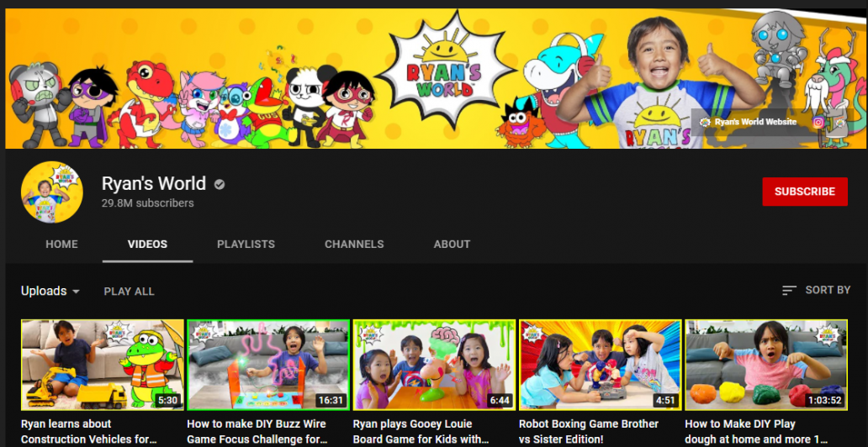Click title 'Ryan plays Gooey Louie'
The width and height of the screenshot is (868, 447).
[x=421, y=432]
